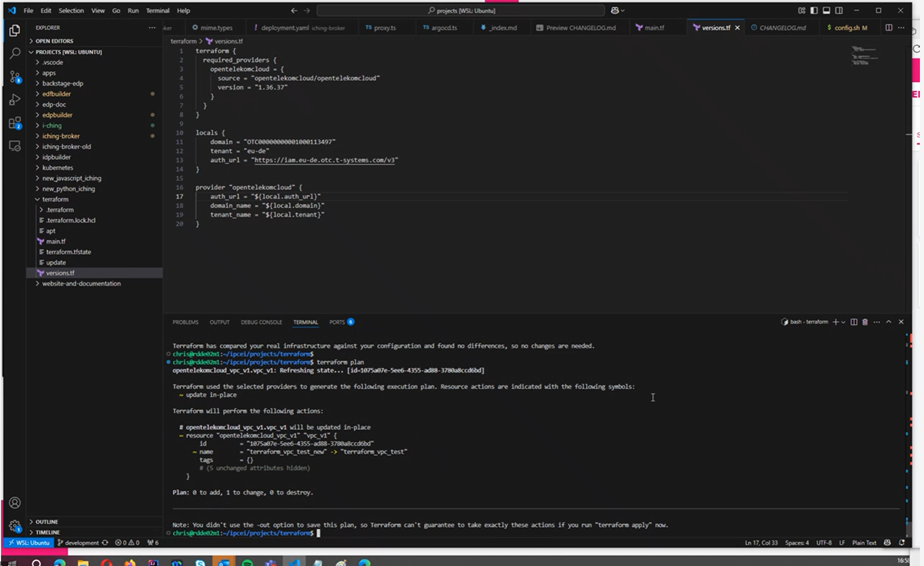Viewport: 924px width, 566px height.
Task: Click the notifications bell in status bar
Action: 902,543
